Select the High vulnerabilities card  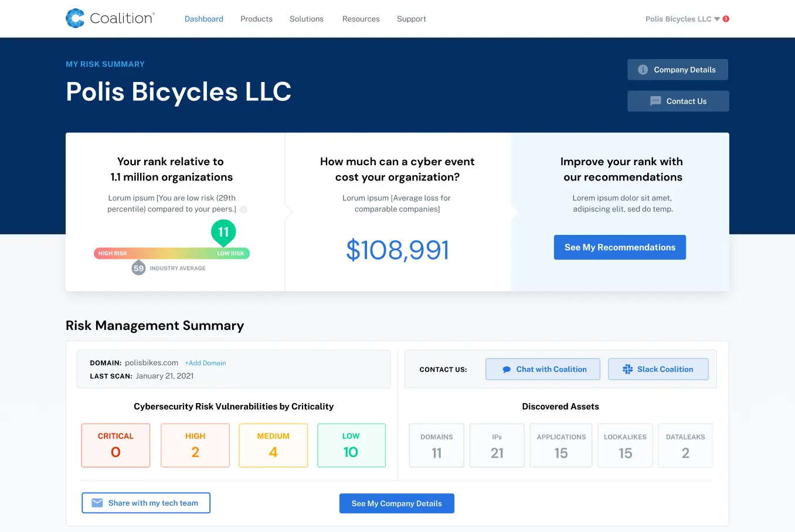pos(195,445)
